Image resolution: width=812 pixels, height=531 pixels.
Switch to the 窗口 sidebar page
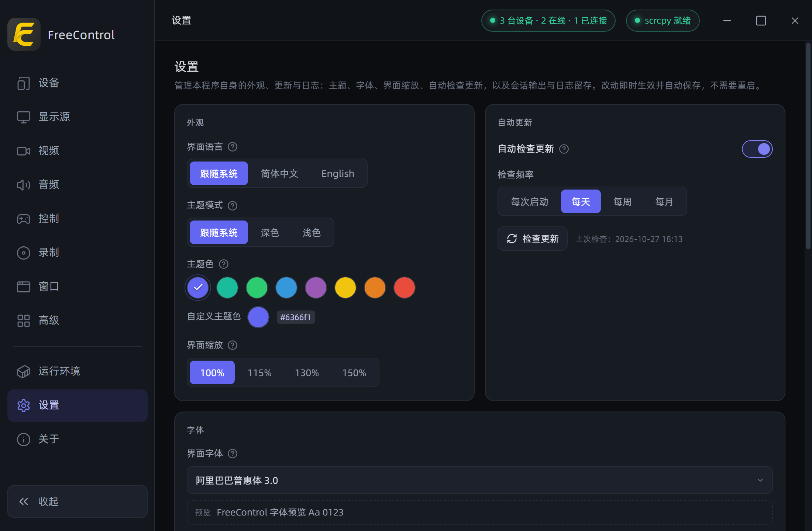click(x=78, y=287)
